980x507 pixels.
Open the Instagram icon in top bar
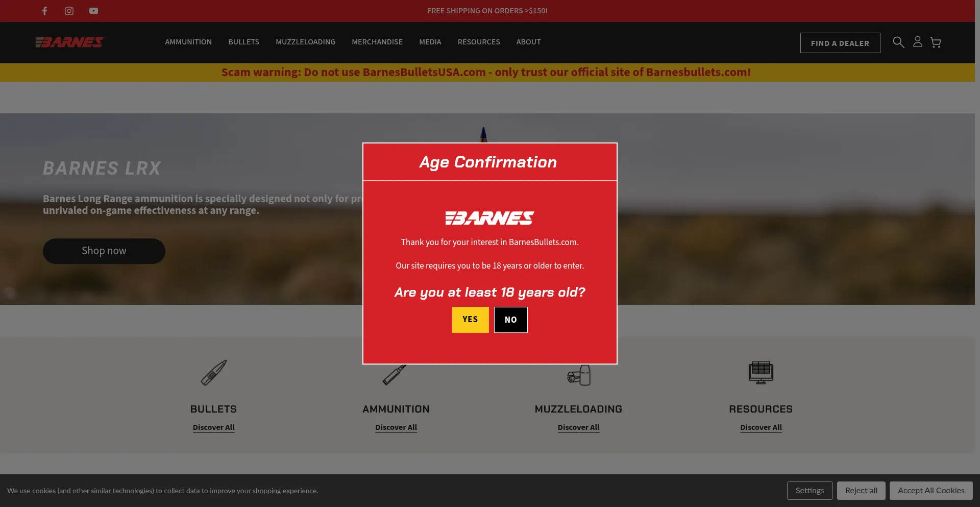69,11
